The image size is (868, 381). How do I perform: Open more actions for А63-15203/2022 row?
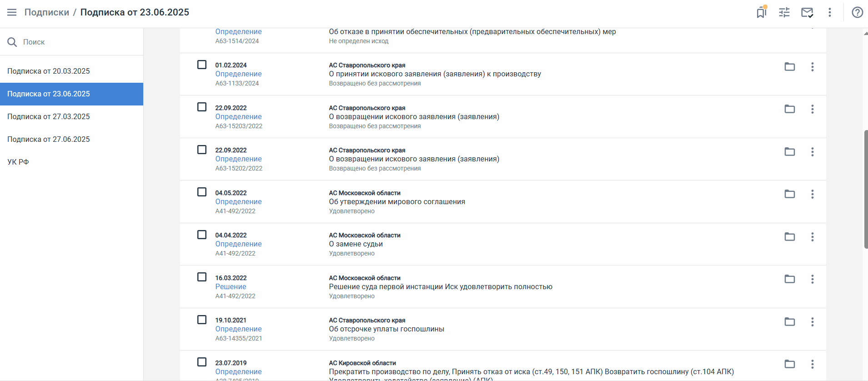[813, 109]
